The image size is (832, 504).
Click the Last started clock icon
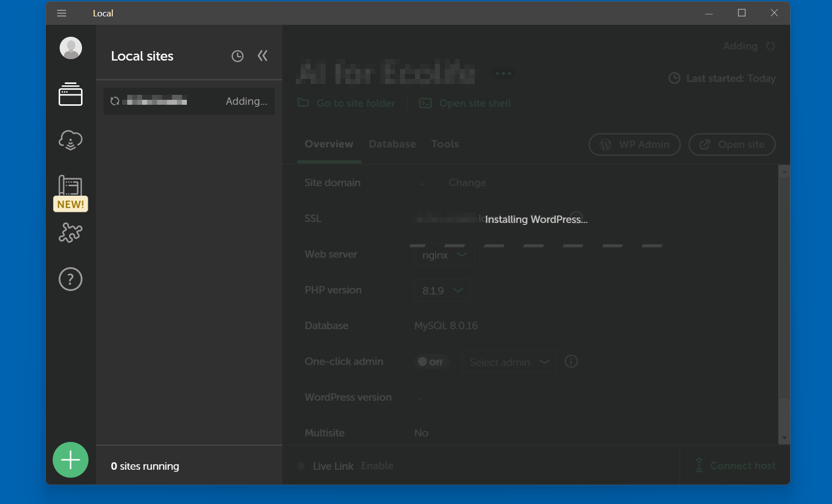[674, 78]
